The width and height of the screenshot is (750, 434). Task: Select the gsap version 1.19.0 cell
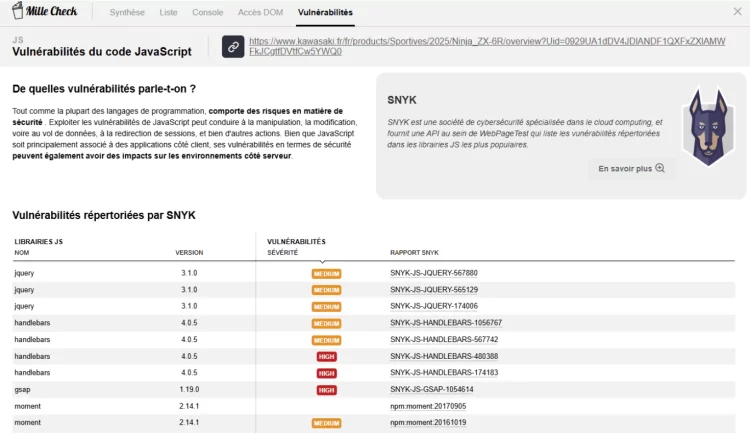tap(189, 389)
